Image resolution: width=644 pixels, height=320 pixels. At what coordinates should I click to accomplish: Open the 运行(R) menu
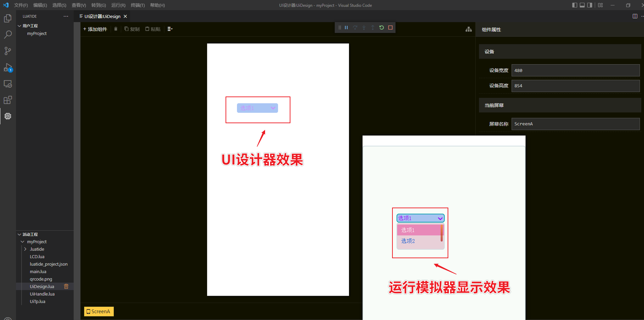(x=118, y=5)
